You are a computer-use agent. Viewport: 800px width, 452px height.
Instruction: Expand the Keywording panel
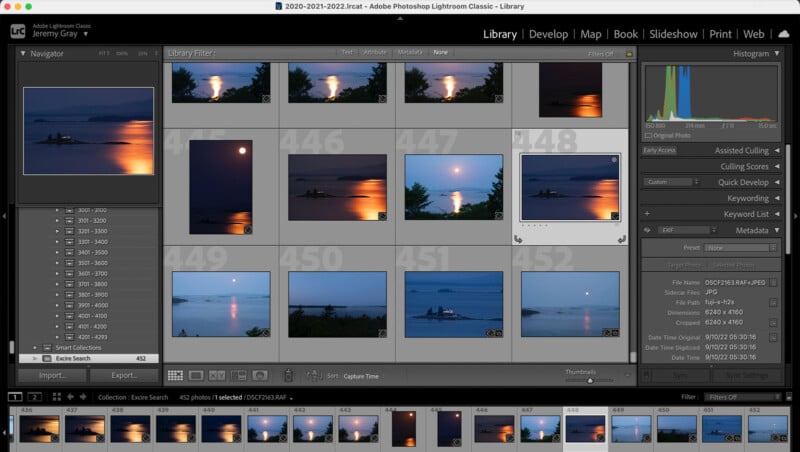point(777,198)
